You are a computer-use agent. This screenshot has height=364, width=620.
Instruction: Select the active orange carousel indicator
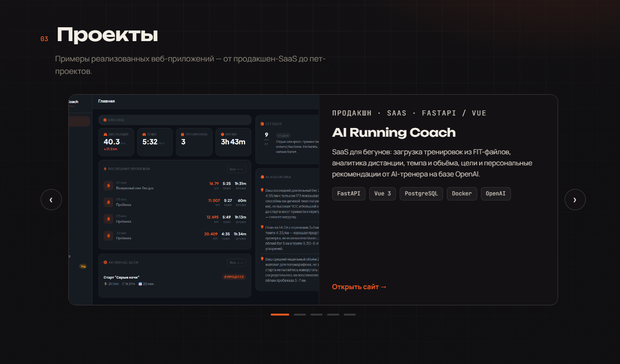(280, 315)
